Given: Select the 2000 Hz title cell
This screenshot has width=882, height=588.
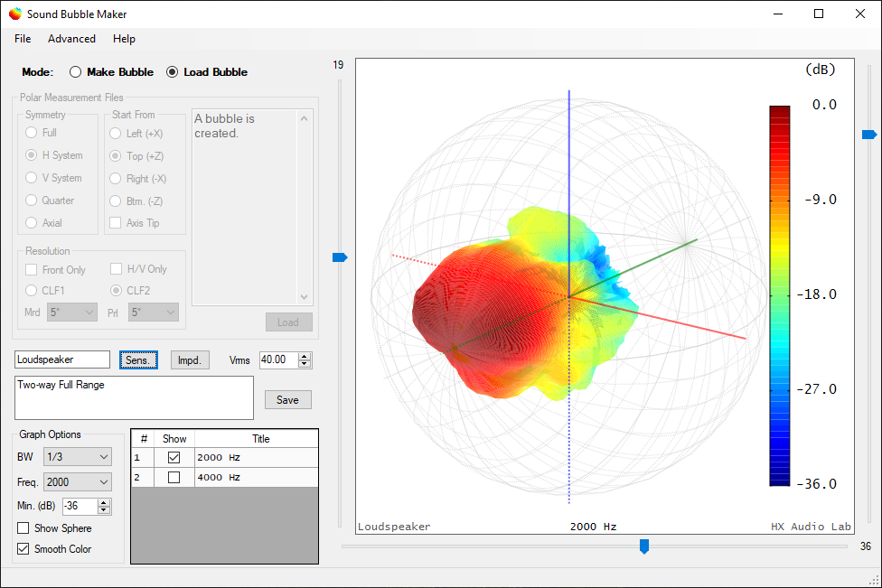Looking at the screenshot, I should pos(256,458).
